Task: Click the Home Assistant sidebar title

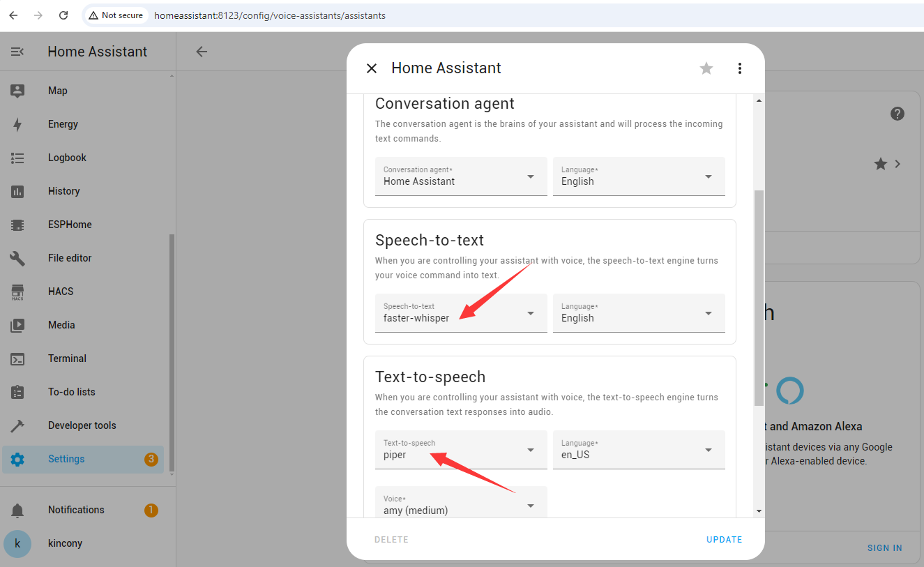Action: [x=98, y=52]
